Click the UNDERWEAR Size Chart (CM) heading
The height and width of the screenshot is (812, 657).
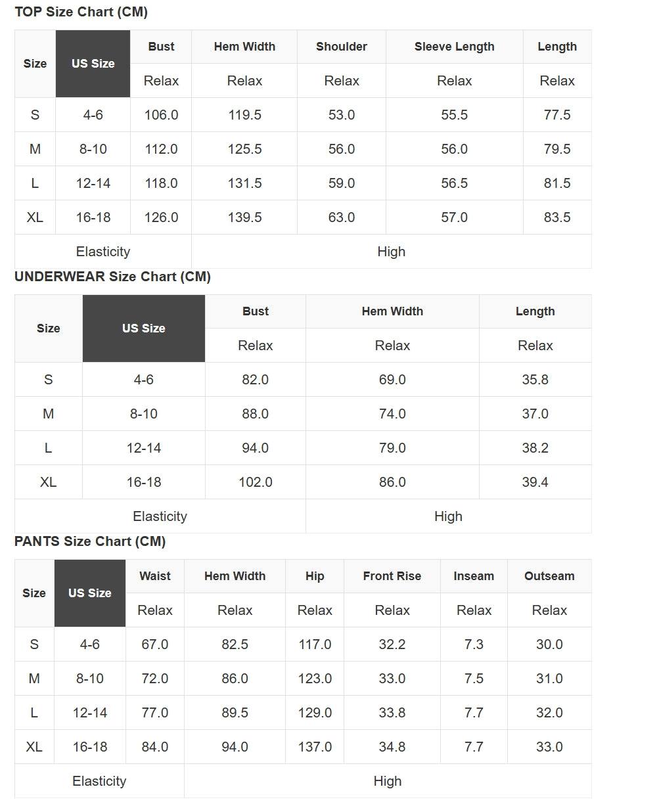(x=112, y=277)
